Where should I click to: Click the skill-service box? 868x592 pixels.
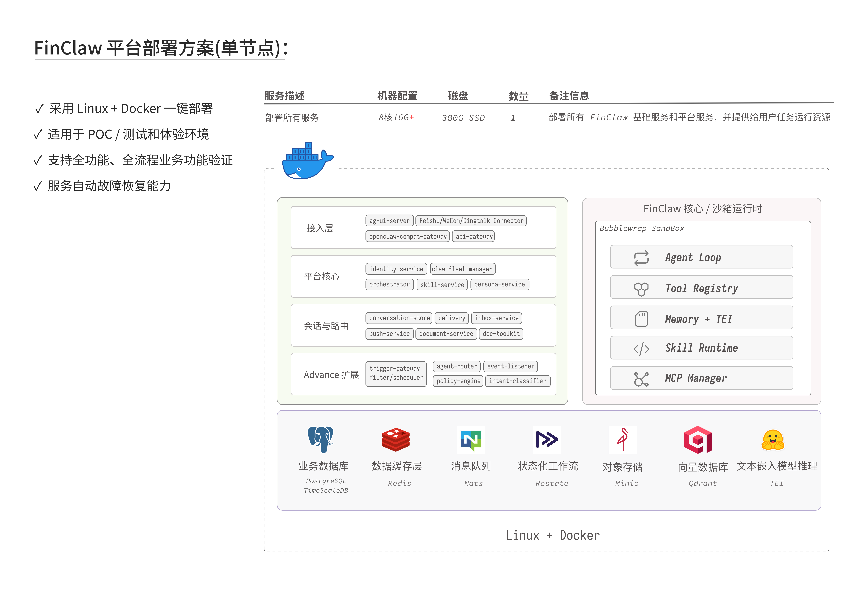[442, 284]
